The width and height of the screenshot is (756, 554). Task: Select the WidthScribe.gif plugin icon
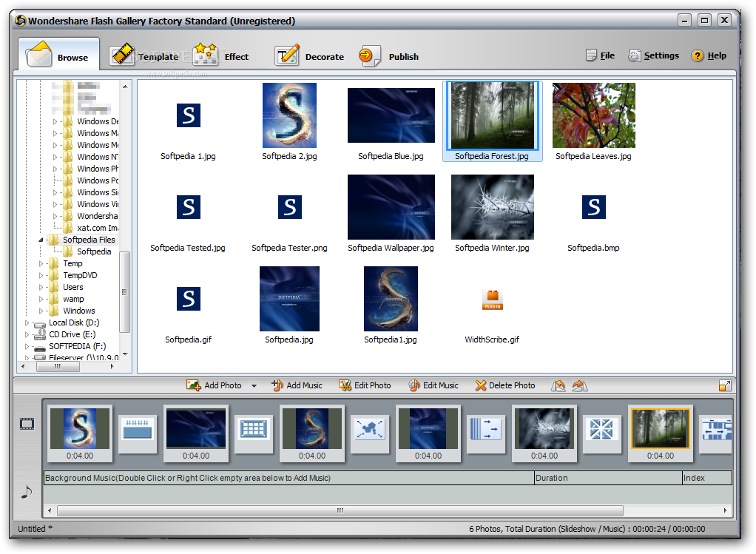click(x=492, y=300)
